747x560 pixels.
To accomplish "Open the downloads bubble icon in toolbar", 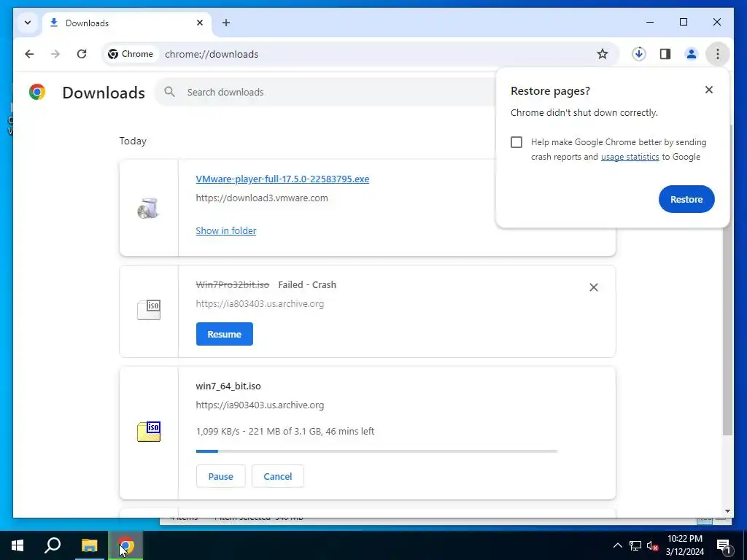I will click(x=639, y=54).
